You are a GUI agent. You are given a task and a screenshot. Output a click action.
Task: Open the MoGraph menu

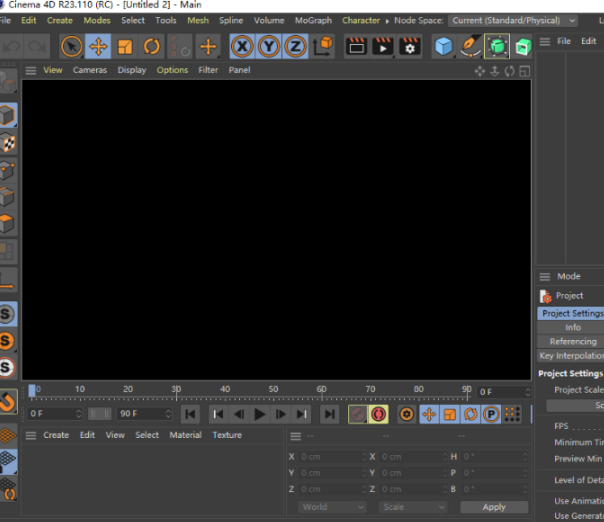pos(313,20)
